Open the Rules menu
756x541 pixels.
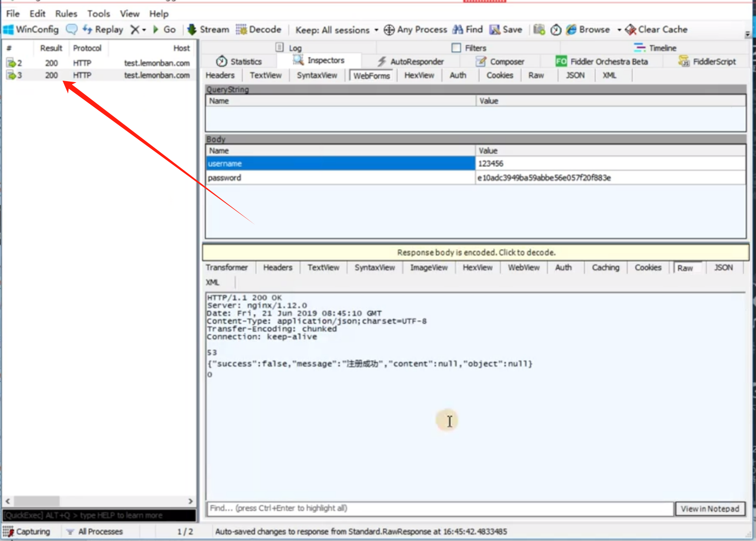pos(66,14)
